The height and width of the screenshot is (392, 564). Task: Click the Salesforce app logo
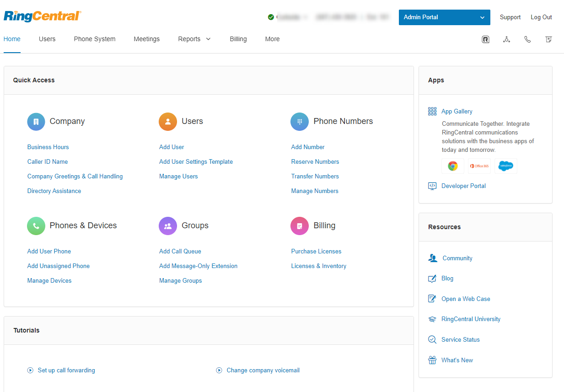(506, 166)
